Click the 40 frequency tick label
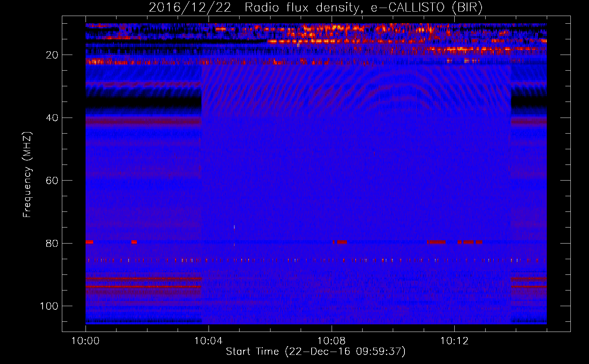Image resolution: width=589 pixels, height=364 pixels. 52,118
